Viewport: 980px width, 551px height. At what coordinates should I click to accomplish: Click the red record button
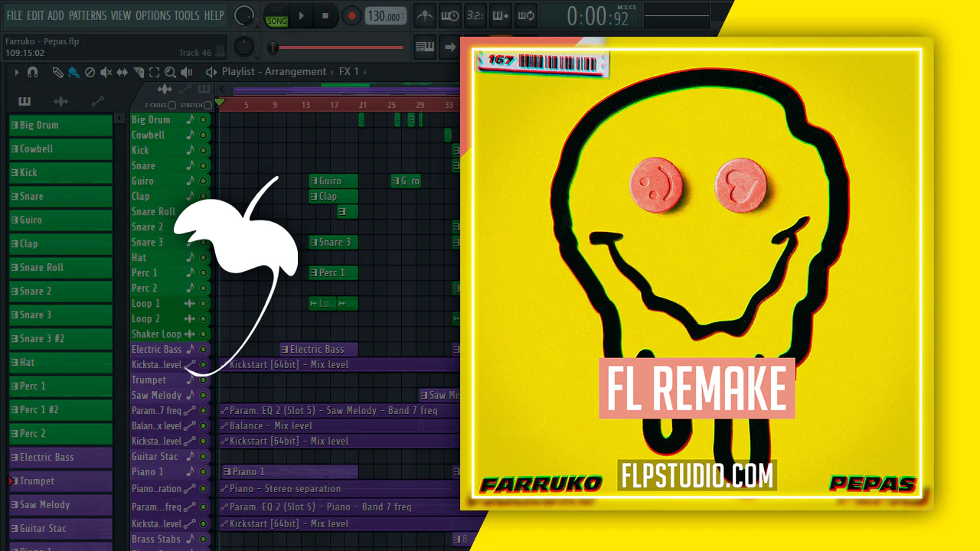(351, 15)
